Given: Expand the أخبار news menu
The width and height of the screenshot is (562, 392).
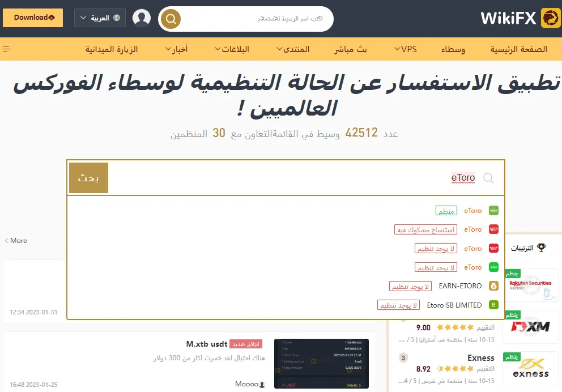Looking at the screenshot, I should point(176,49).
